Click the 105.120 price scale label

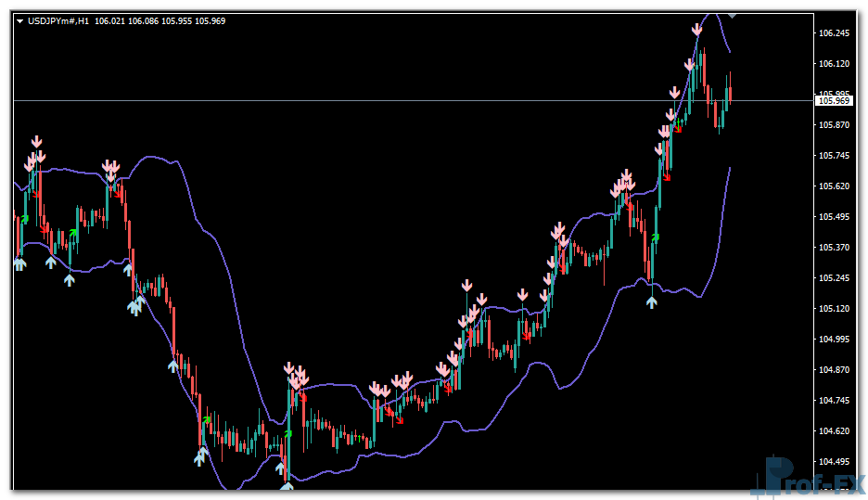(835, 309)
